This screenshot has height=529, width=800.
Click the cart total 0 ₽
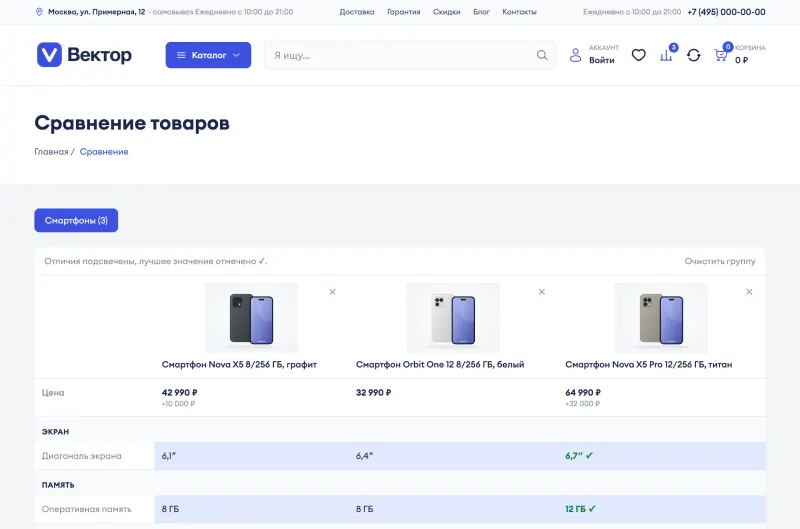coord(741,60)
